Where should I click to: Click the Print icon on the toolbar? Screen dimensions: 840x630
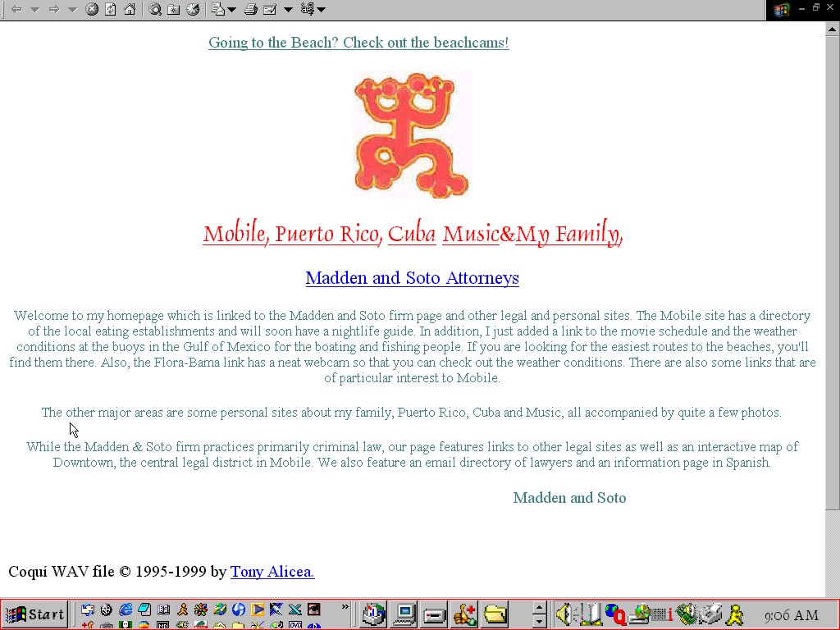pos(252,10)
